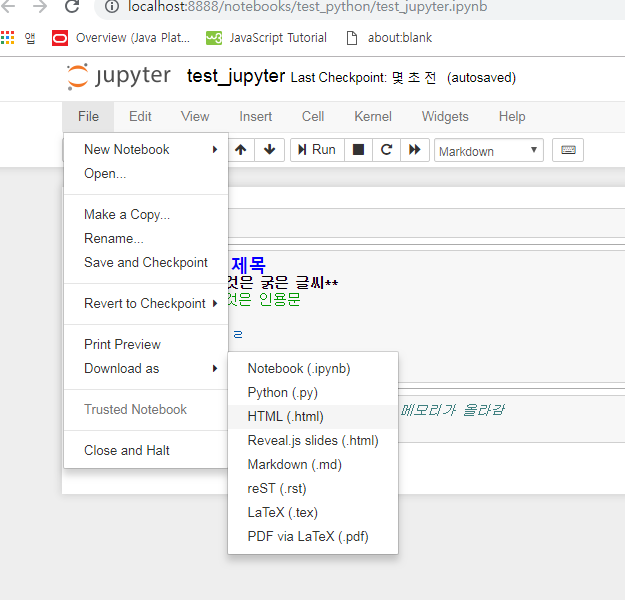Viewport: 625px width, 600px height.
Task: Click the Jupyter logo
Action: (119, 76)
